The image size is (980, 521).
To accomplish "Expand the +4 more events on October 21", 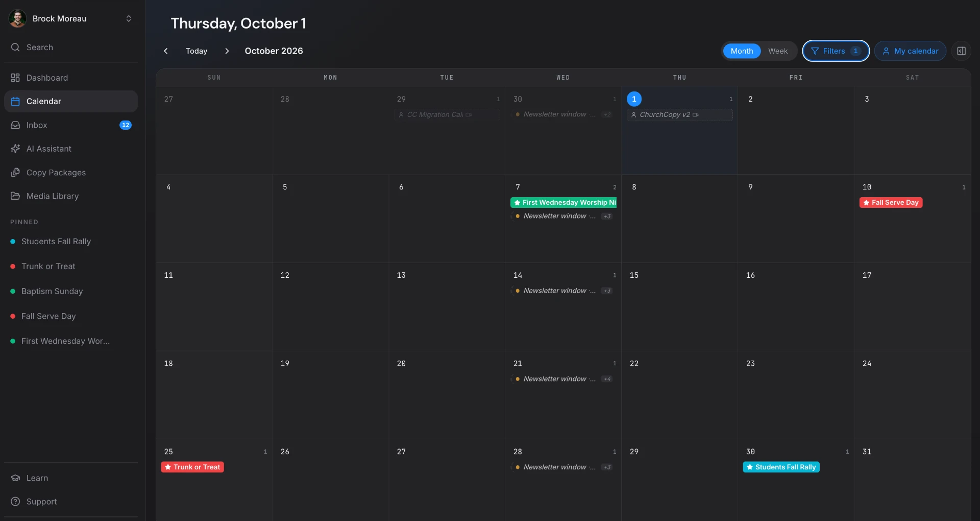I will coord(607,379).
